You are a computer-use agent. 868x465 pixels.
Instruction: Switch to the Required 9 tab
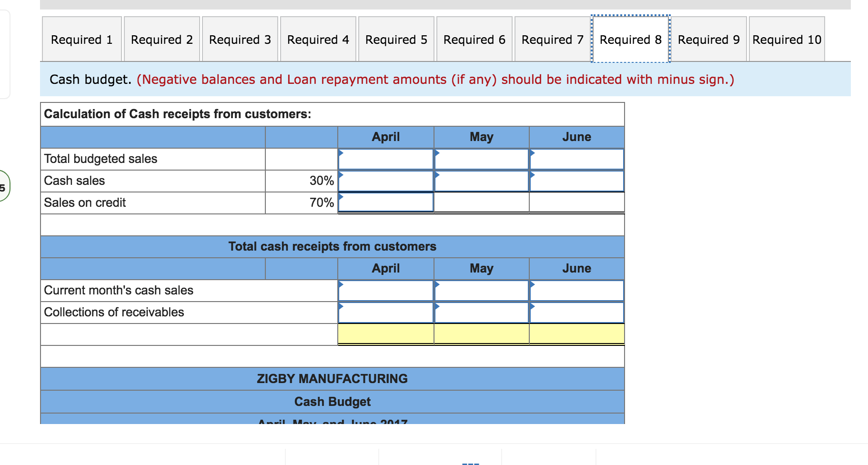pyautogui.click(x=708, y=39)
